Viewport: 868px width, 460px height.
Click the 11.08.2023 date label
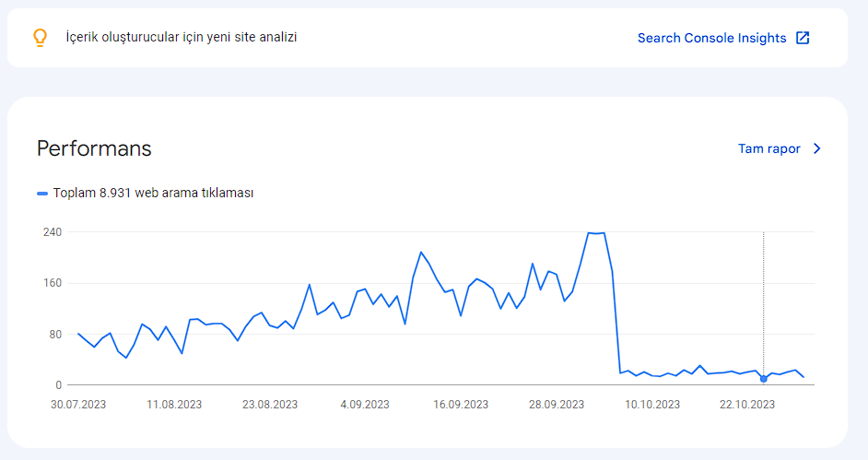coord(174,404)
